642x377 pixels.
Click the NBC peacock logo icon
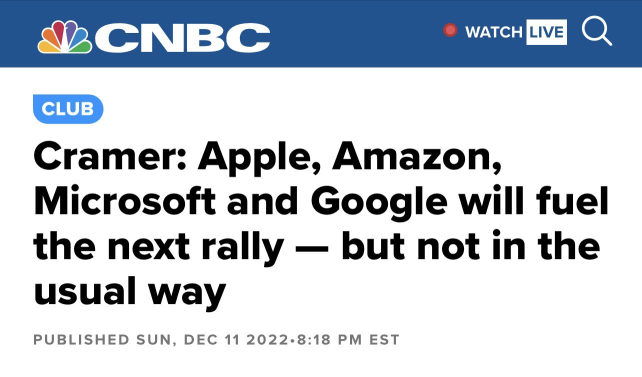coord(64,37)
